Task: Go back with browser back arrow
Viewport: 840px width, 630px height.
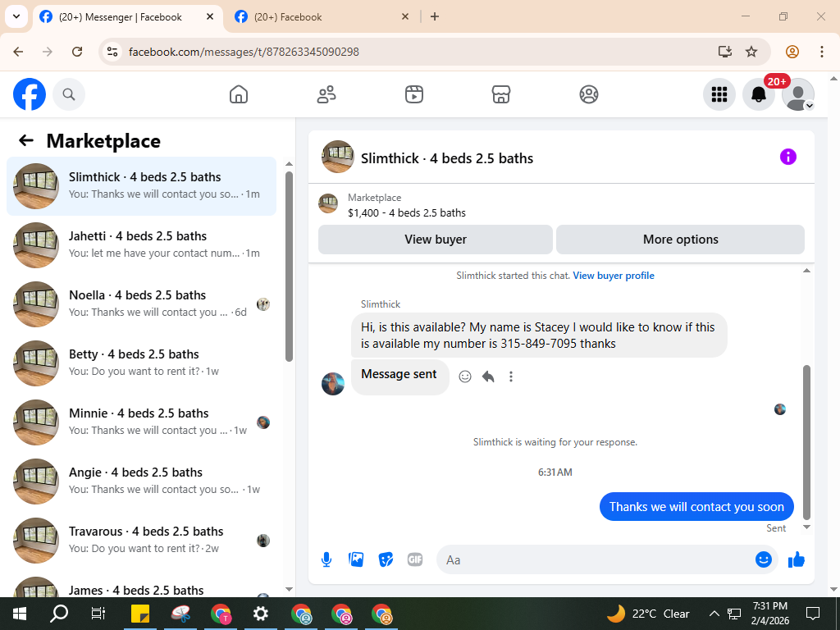Action: tap(18, 52)
